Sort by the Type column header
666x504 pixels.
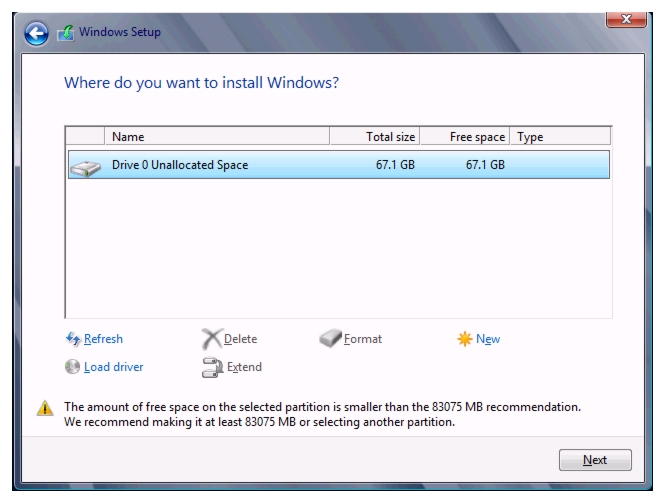click(x=560, y=137)
